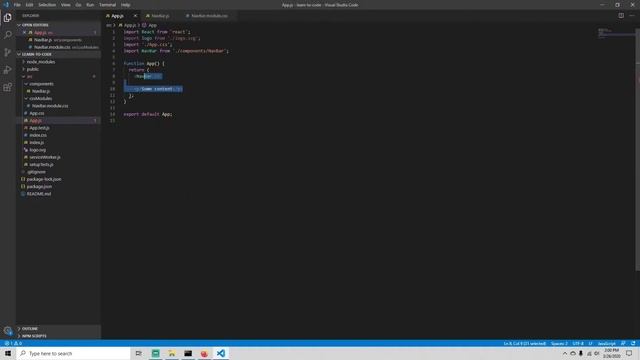Click the notifications bell in the status bar

[633, 343]
